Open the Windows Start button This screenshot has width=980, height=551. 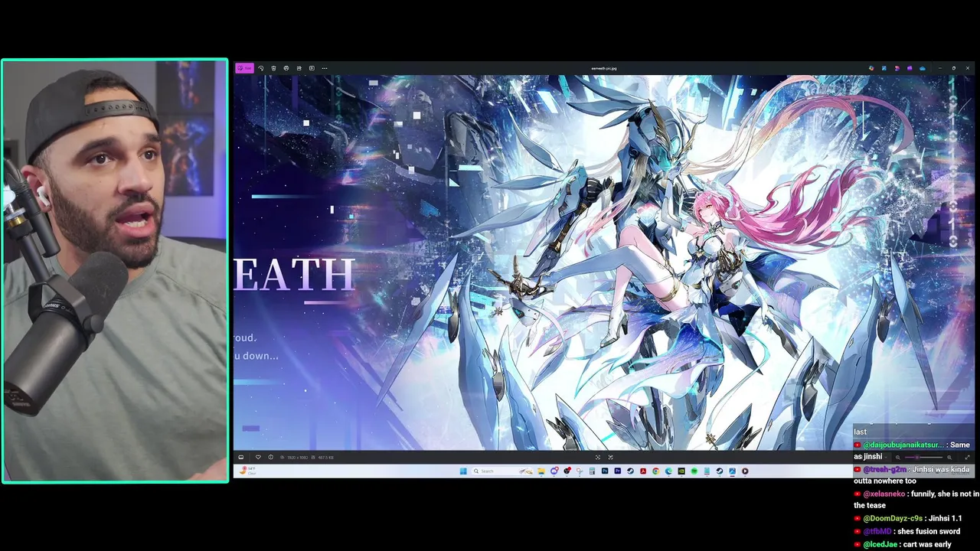point(463,471)
